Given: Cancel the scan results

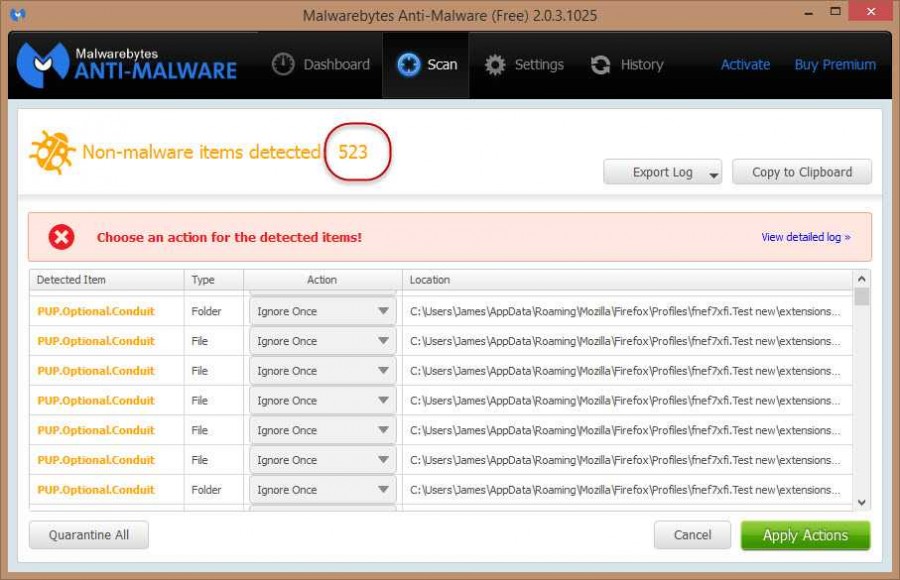Looking at the screenshot, I should coord(692,535).
